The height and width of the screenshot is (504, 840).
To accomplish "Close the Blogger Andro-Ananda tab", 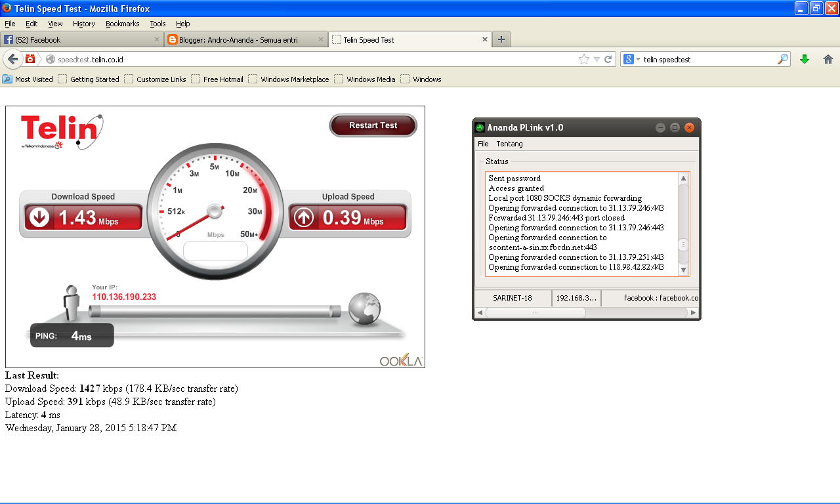I will click(320, 39).
